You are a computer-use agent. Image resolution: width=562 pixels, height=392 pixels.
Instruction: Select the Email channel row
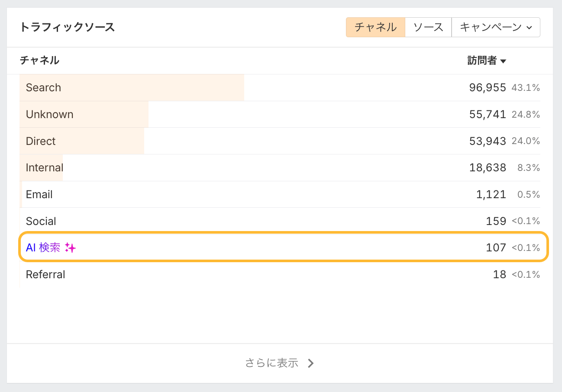point(39,194)
